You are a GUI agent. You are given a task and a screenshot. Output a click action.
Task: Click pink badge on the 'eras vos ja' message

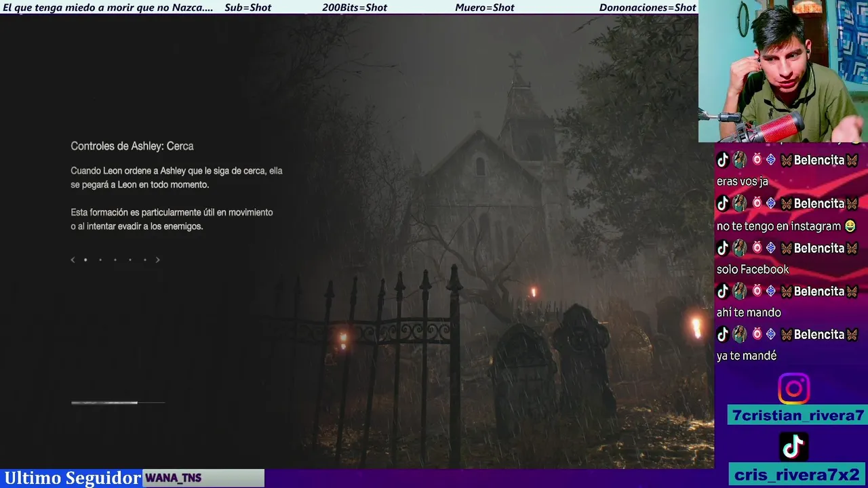click(757, 160)
